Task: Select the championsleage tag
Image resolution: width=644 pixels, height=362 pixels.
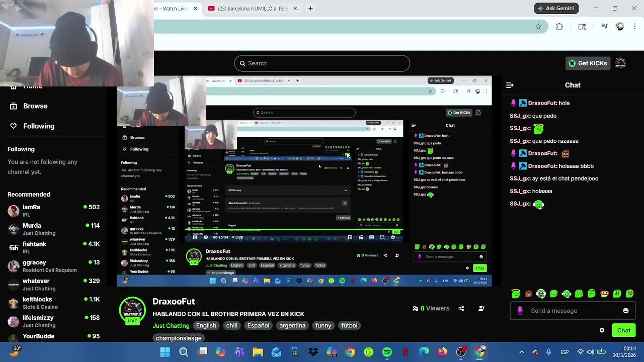Action: (x=179, y=338)
